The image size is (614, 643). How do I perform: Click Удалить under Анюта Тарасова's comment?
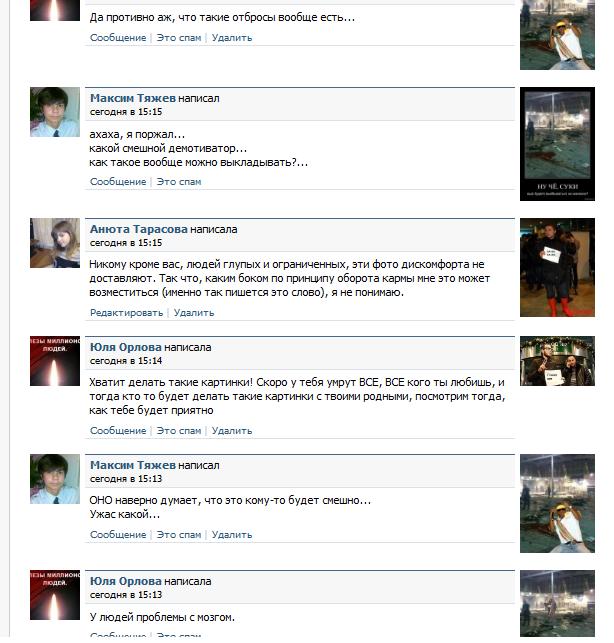coord(194,313)
